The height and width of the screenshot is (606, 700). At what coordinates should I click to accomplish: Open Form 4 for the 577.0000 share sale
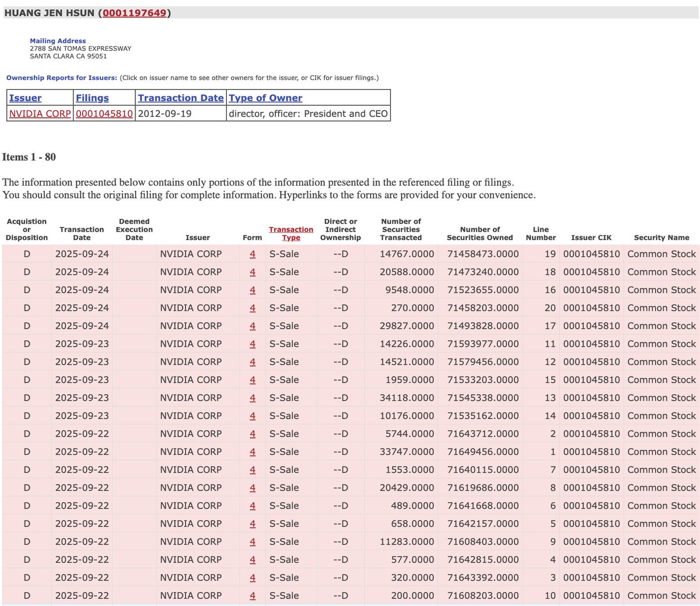(253, 560)
